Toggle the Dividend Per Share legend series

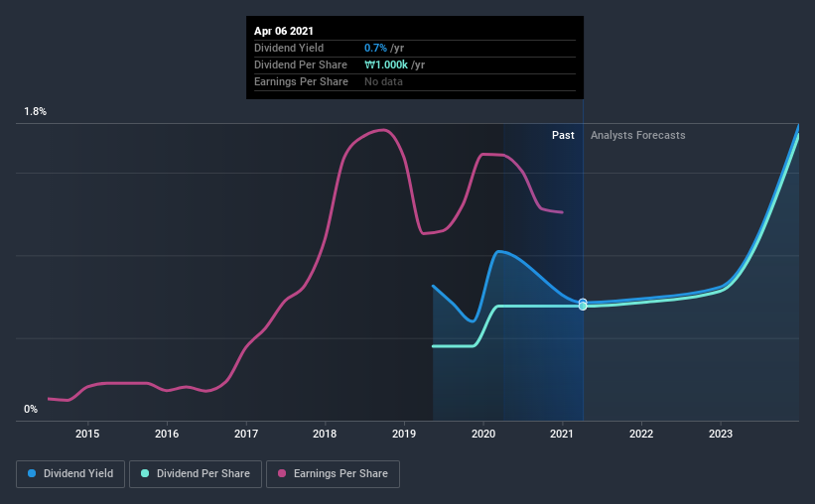[196, 474]
